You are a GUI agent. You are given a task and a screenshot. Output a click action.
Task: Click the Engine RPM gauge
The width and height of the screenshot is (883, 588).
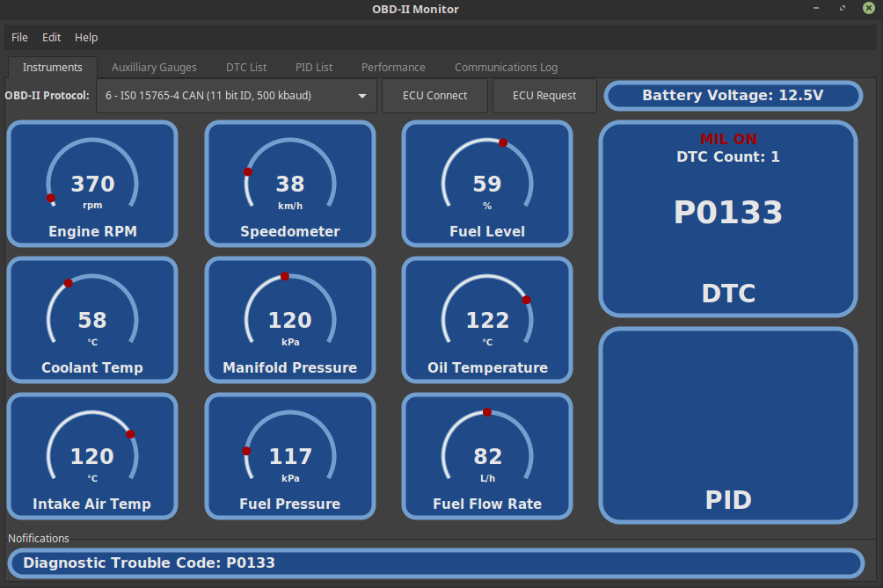click(92, 184)
